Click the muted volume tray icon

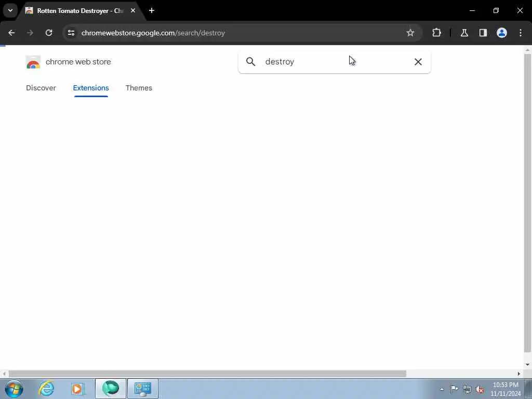[x=480, y=389]
